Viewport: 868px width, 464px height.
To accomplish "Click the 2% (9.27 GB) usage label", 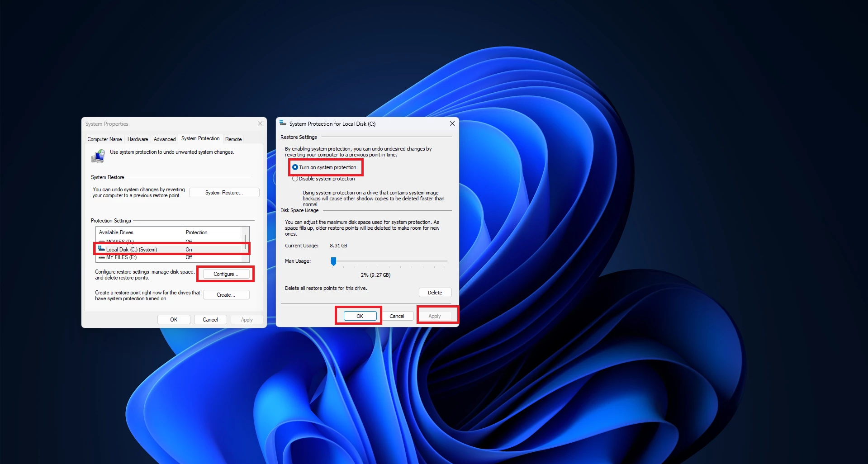I will pos(375,275).
